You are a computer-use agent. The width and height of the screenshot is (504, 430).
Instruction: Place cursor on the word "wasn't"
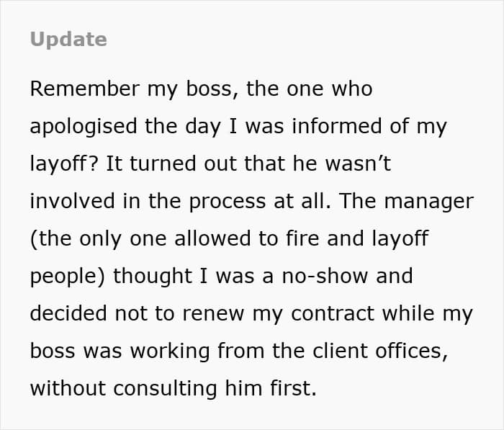(357, 164)
